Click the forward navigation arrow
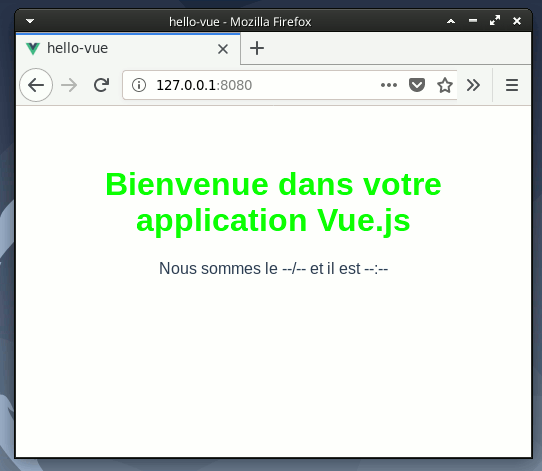The width and height of the screenshot is (542, 471). [x=69, y=85]
